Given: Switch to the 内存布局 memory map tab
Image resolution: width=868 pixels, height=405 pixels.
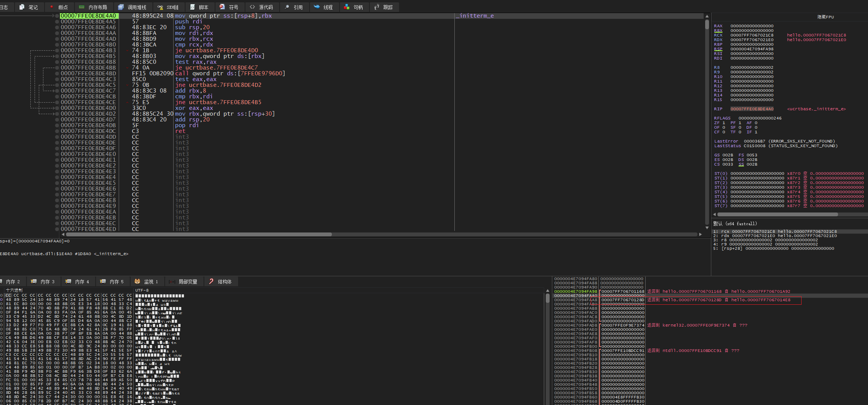Looking at the screenshot, I should point(93,7).
